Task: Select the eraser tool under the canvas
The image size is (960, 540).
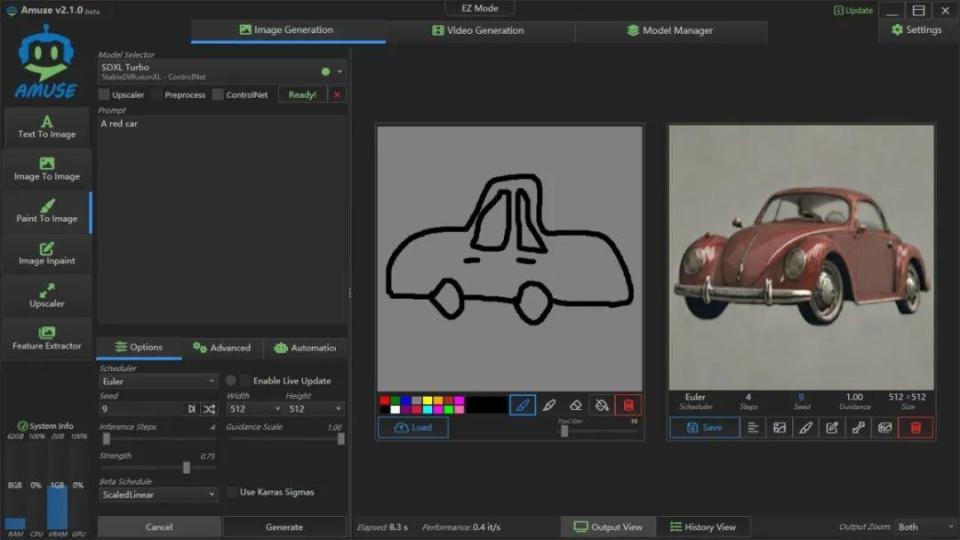Action: click(x=575, y=405)
